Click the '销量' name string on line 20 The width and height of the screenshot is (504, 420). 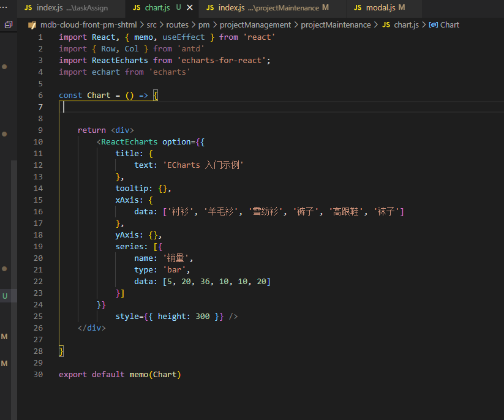tap(176, 258)
